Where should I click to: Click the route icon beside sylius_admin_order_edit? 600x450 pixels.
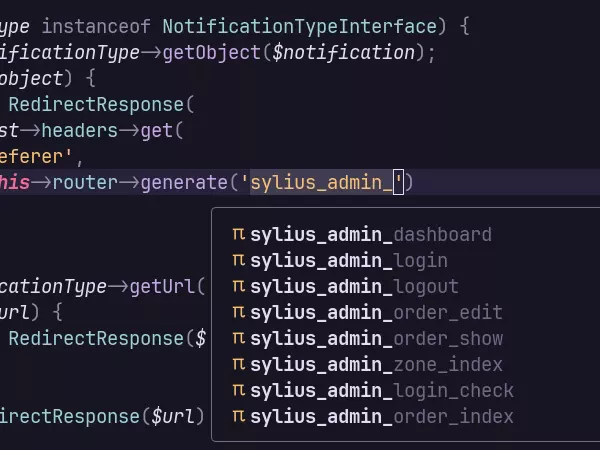click(x=238, y=313)
